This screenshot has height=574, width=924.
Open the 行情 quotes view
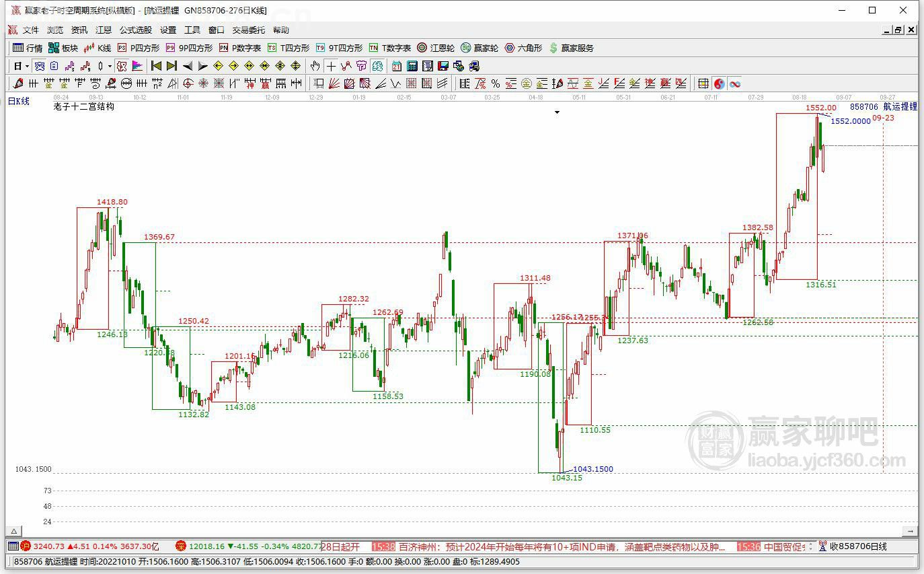[28, 48]
